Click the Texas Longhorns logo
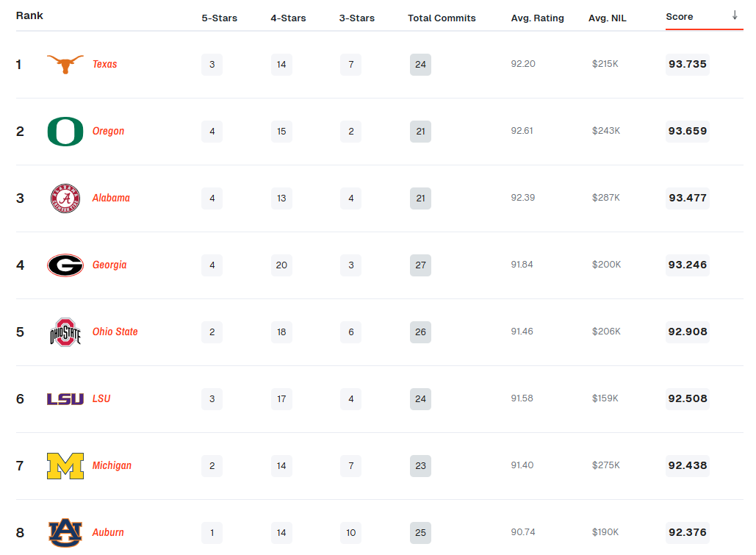 point(65,64)
